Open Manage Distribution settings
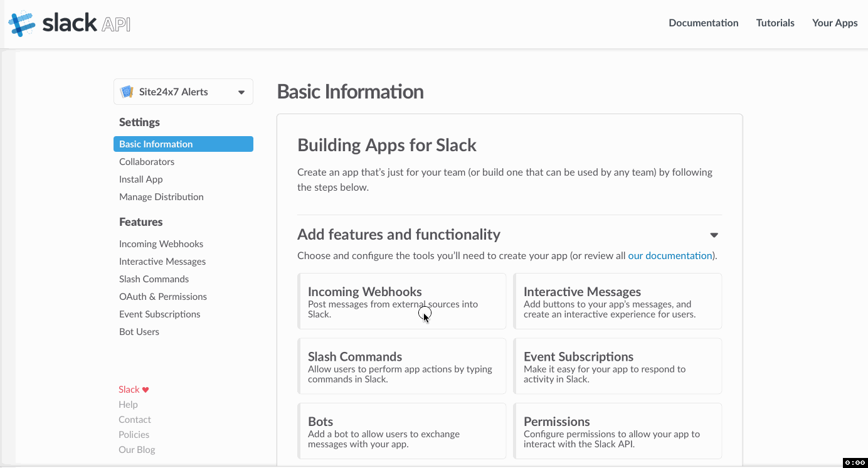This screenshot has height=468, width=868. click(161, 197)
